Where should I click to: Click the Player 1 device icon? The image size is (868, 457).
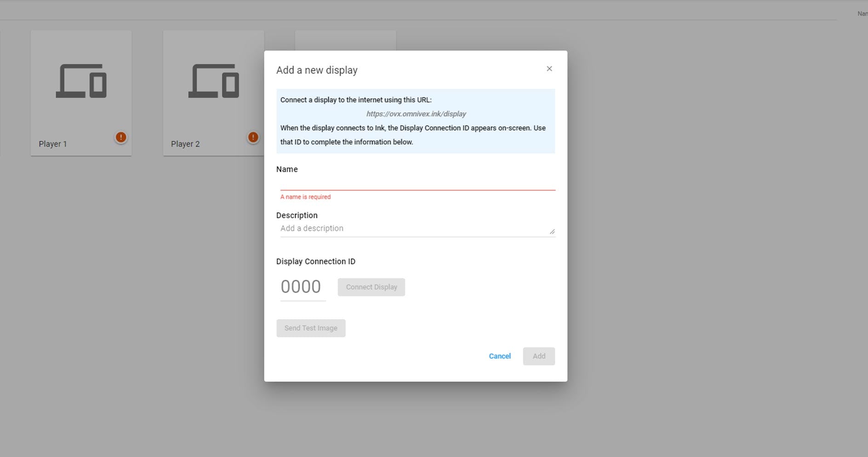pos(81,81)
